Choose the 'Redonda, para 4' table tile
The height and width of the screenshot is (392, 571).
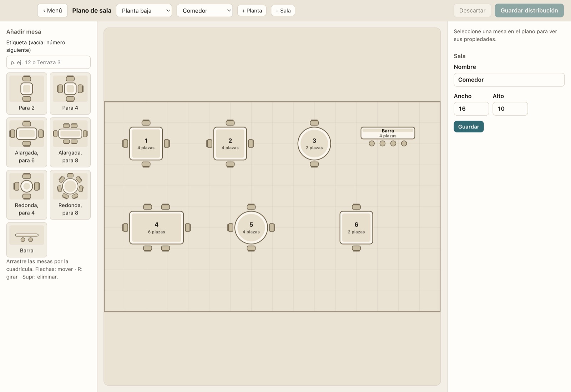coord(27,195)
